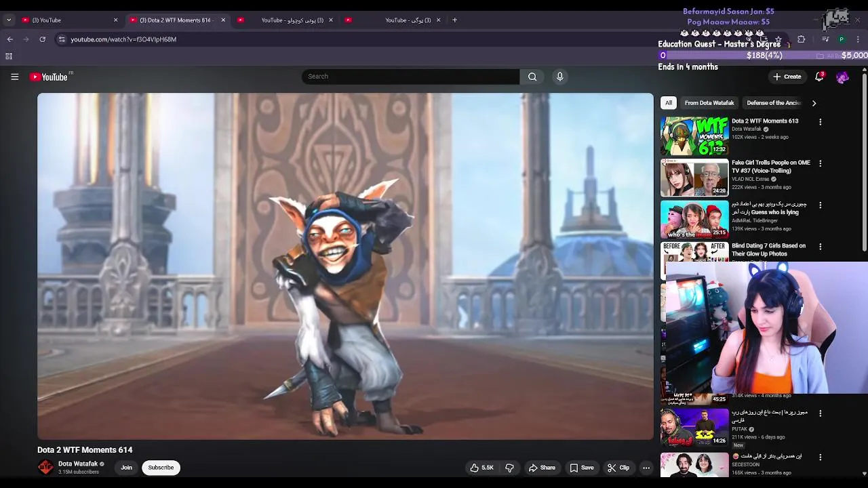Open options for Guess who is lying video
The width and height of the screenshot is (868, 488).
(x=820, y=205)
